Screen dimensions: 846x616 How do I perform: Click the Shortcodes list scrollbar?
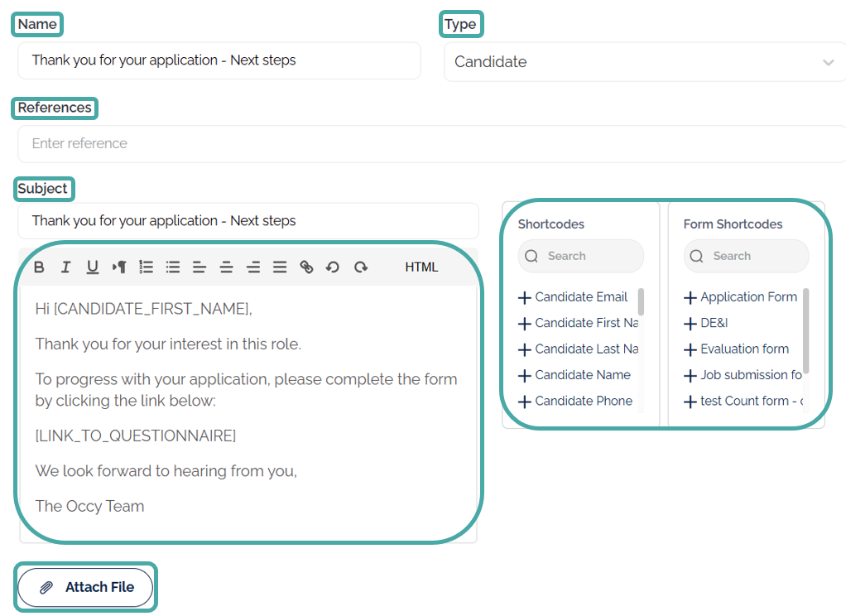pyautogui.click(x=641, y=302)
